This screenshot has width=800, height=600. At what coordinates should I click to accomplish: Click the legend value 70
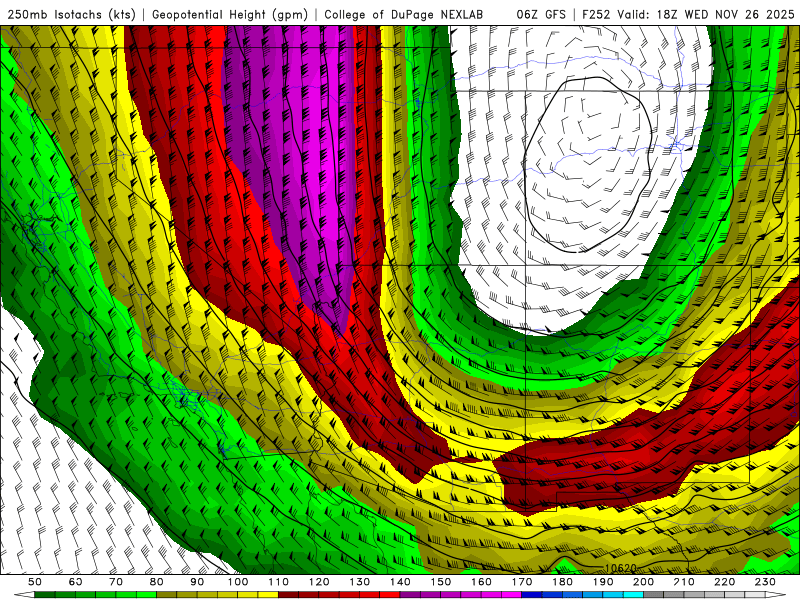tap(116, 582)
